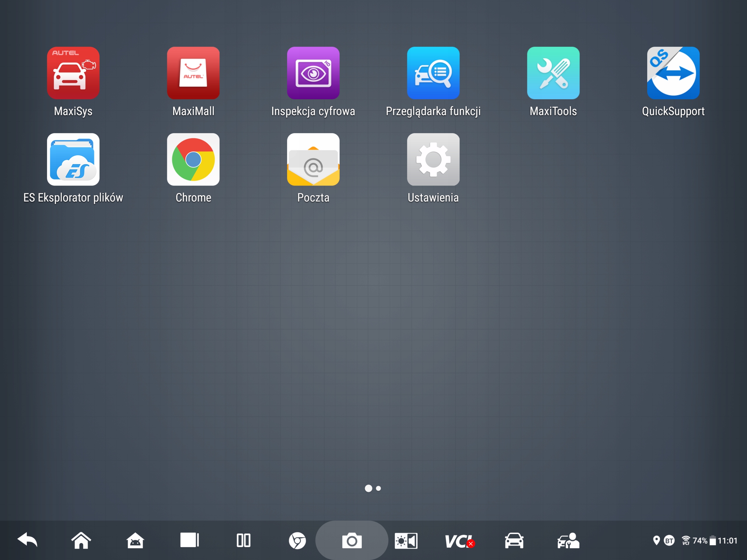Open the Poczta mail app
Screen dimensions: 747x560
click(313, 159)
